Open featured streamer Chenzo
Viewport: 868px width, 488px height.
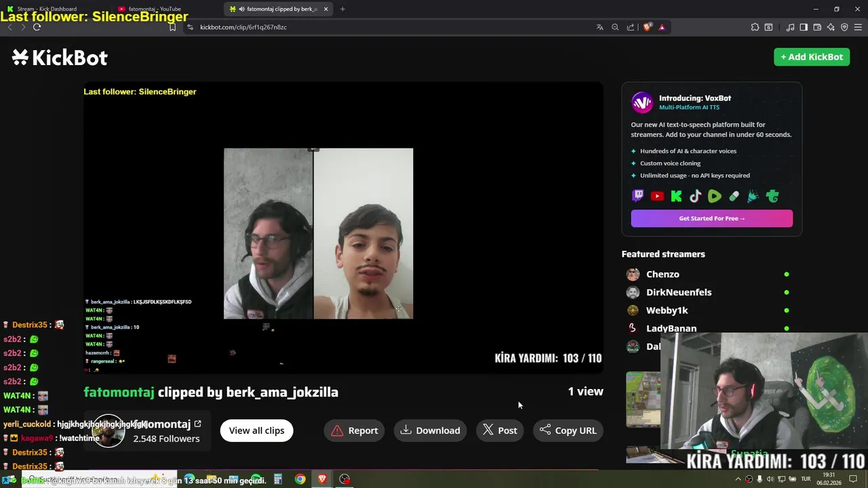[663, 274]
